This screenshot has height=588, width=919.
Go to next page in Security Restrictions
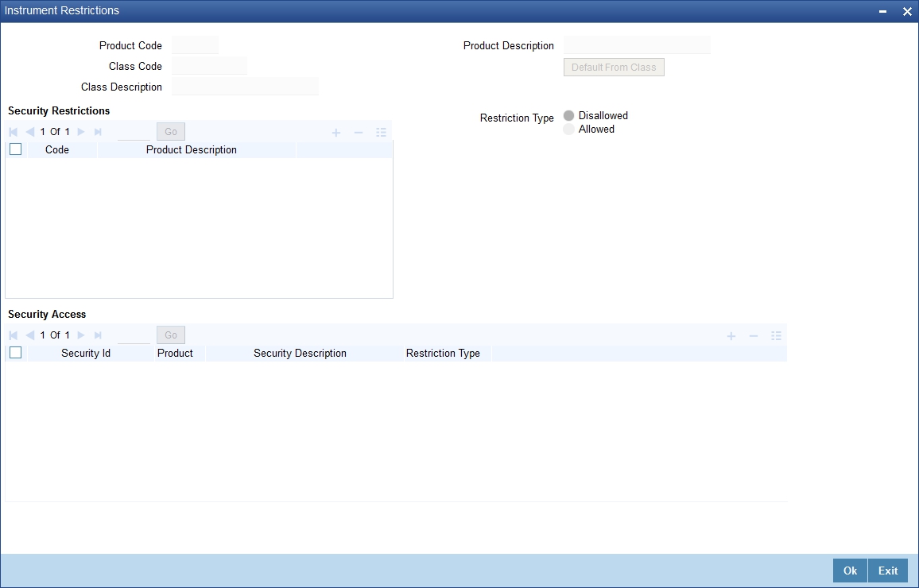(x=81, y=132)
